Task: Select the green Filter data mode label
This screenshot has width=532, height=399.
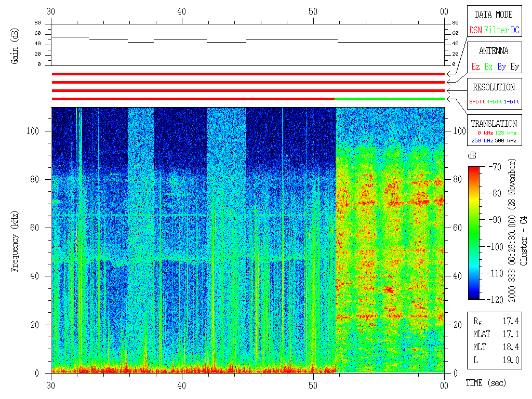Action: [496, 31]
